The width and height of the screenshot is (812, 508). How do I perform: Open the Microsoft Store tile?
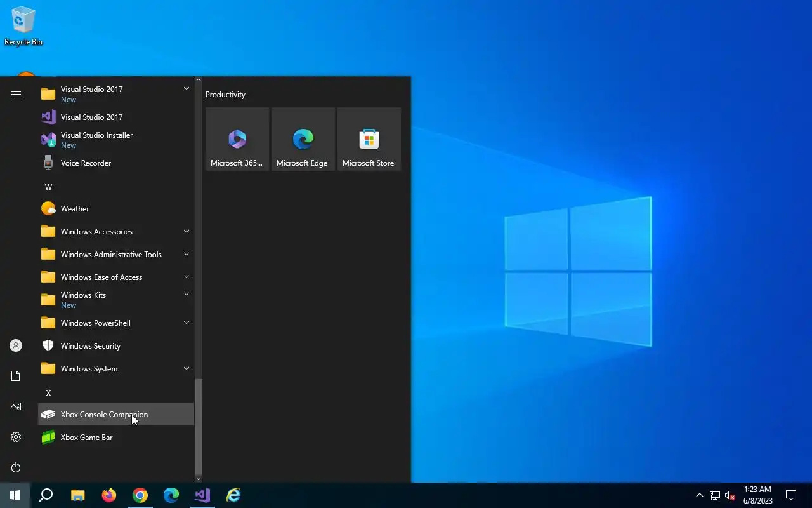pos(369,139)
